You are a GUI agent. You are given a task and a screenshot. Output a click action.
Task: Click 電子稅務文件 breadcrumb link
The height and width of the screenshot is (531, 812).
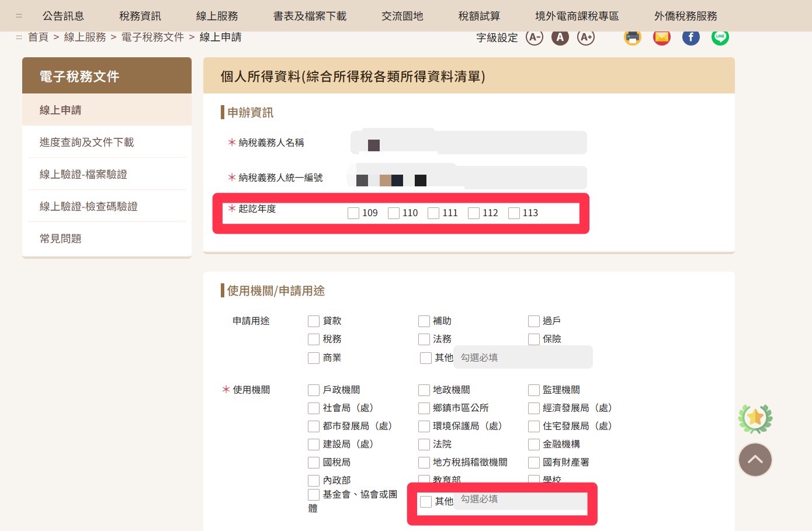pyautogui.click(x=152, y=37)
